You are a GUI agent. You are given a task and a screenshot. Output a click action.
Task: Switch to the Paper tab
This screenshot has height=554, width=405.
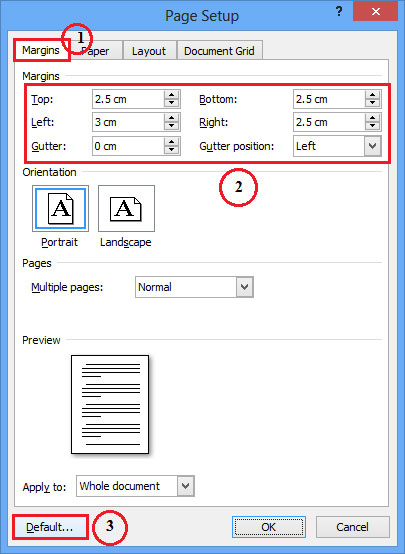pyautogui.click(x=96, y=51)
